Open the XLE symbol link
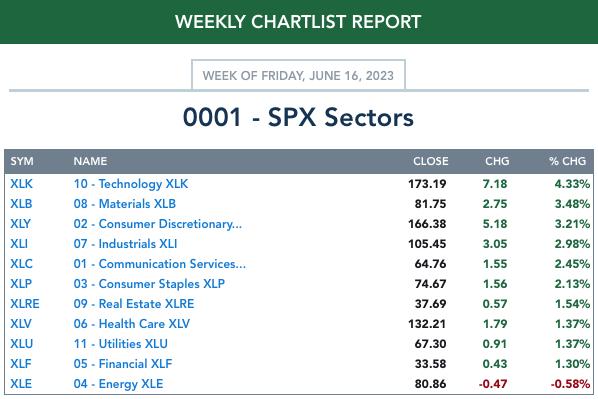 click(x=21, y=384)
